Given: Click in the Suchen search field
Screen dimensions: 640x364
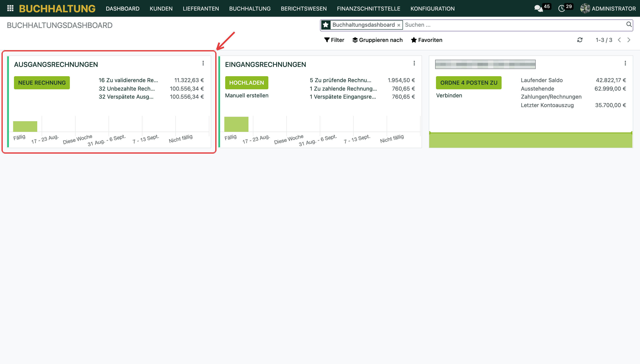Looking at the screenshot, I should (x=514, y=25).
